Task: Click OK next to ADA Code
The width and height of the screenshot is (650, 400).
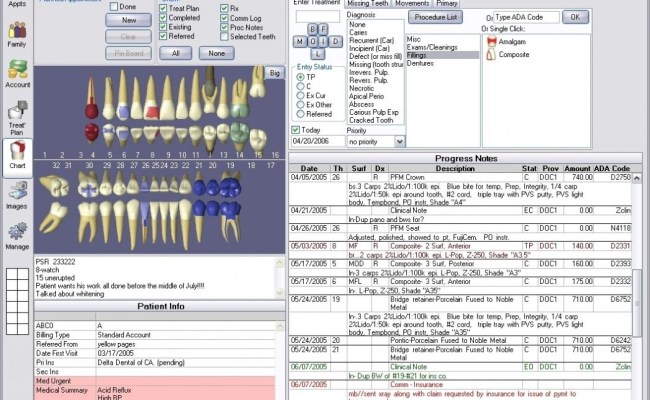Action: [x=575, y=17]
